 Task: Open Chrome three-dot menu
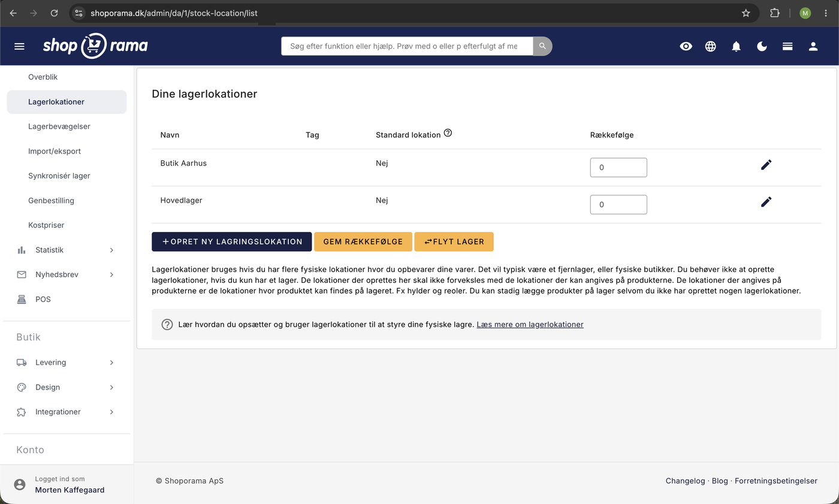(x=826, y=13)
